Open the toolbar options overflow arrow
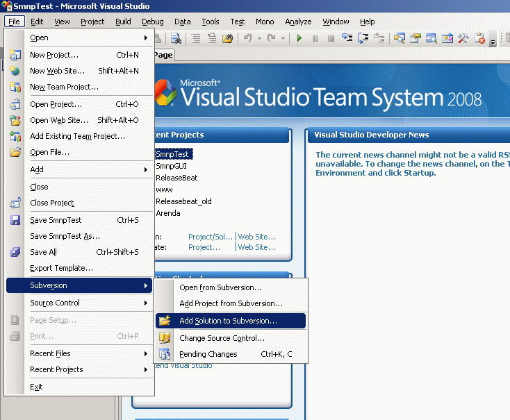510x420 pixels. pos(493,39)
